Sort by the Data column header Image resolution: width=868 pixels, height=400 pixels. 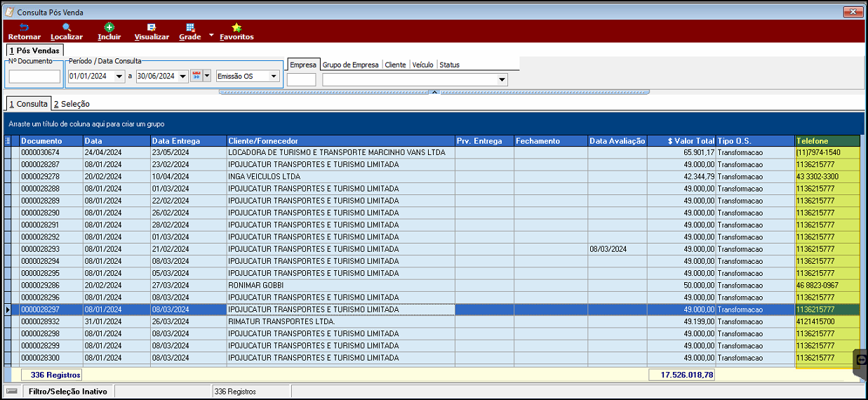116,141
